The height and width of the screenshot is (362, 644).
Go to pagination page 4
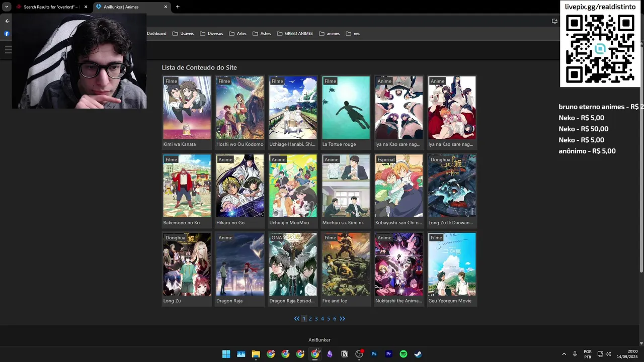[x=323, y=319]
